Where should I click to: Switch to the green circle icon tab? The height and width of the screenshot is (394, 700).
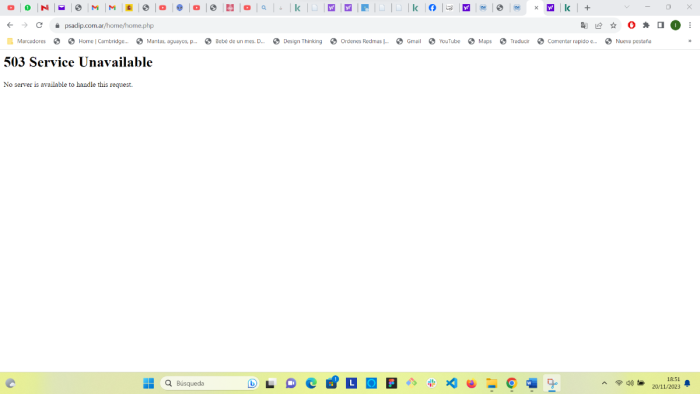pyautogui.click(x=28, y=8)
